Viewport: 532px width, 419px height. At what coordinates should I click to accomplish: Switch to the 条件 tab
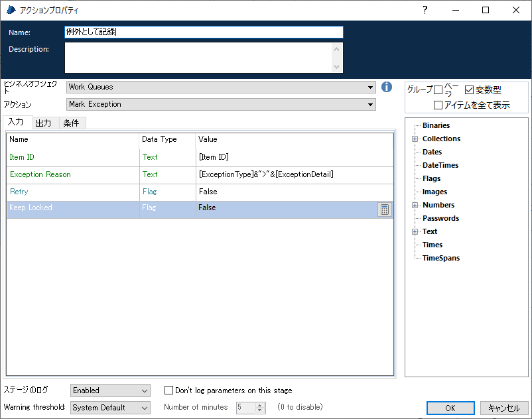[x=71, y=123]
